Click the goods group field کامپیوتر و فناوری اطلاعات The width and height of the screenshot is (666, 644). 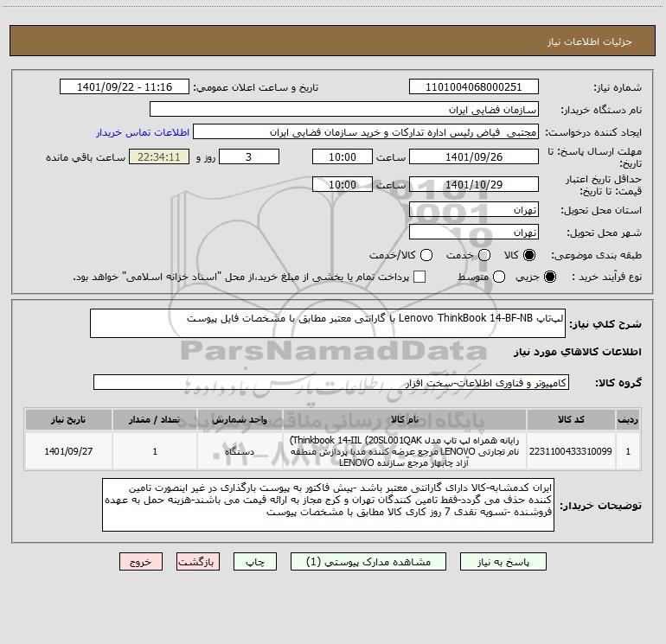[331, 382]
